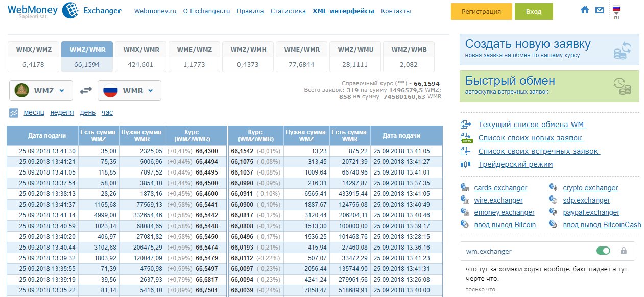
Task: Click the globe icon beside sdp.exchanger
Action: click(554, 200)
